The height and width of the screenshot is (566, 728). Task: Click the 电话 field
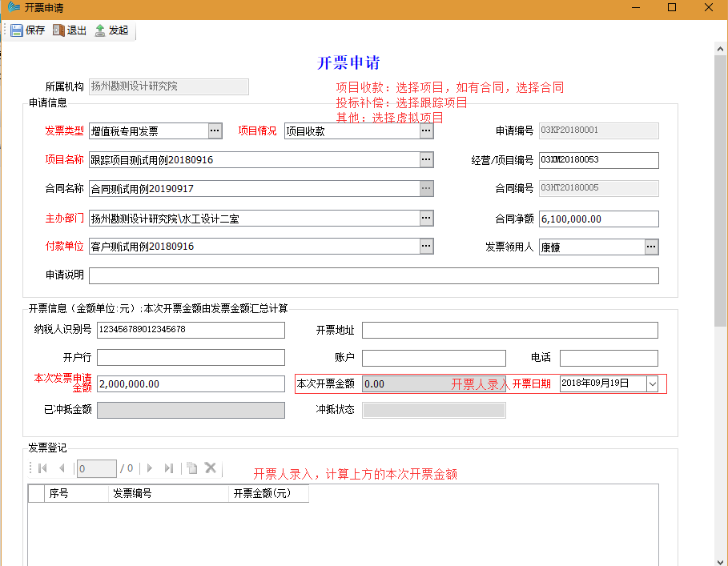click(609, 358)
